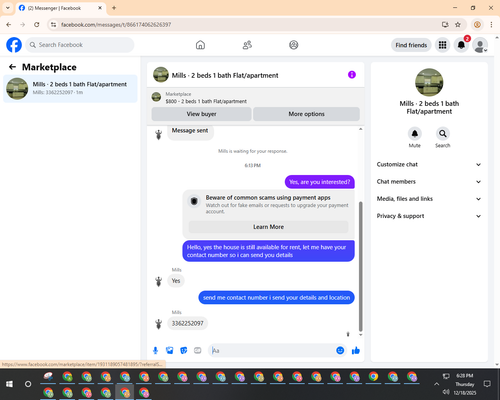500x400 pixels.
Task: Click the View buyer button
Action: 201,114
